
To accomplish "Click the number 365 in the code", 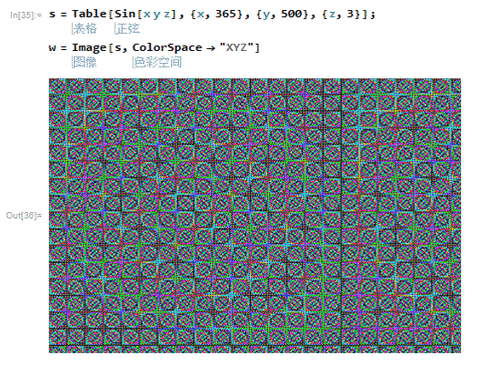I will coord(225,14).
